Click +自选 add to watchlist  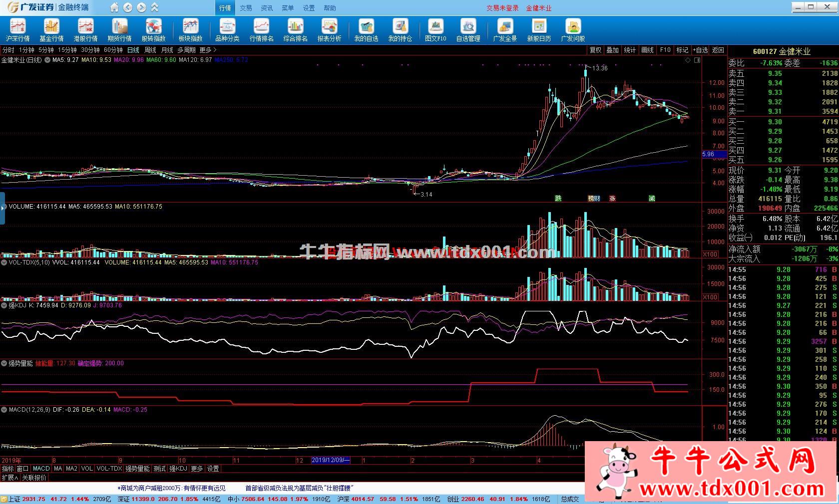point(700,50)
